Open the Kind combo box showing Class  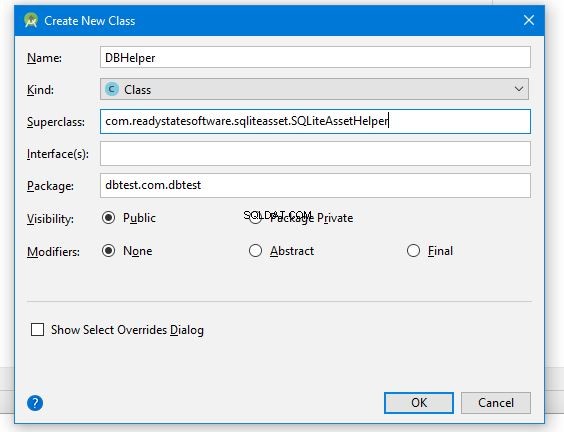point(314,89)
